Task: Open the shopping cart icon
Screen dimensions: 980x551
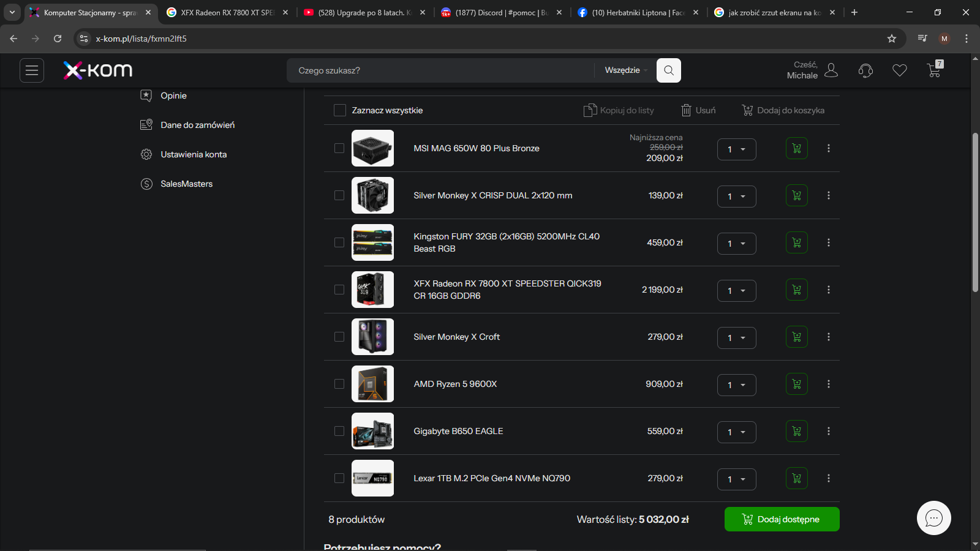Action: pyautogui.click(x=935, y=69)
